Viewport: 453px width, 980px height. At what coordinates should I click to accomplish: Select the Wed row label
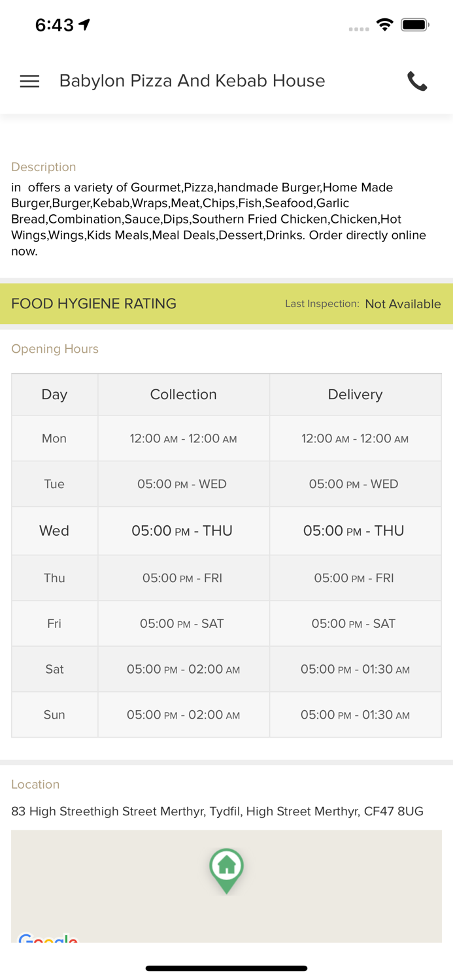(x=54, y=531)
